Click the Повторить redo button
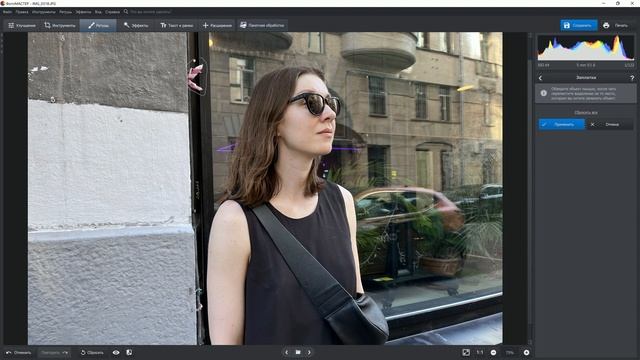 (54, 352)
